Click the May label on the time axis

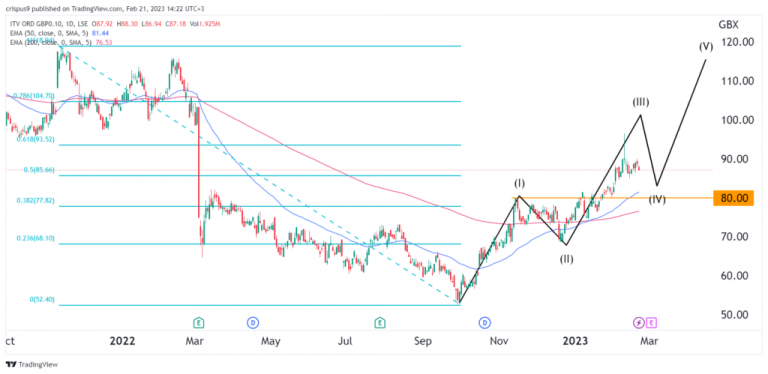[x=271, y=341]
